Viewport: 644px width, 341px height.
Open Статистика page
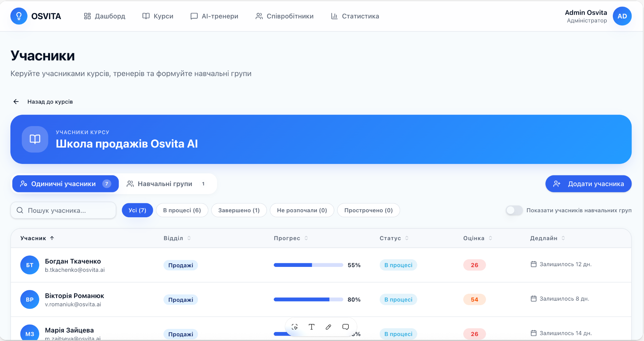point(355,16)
